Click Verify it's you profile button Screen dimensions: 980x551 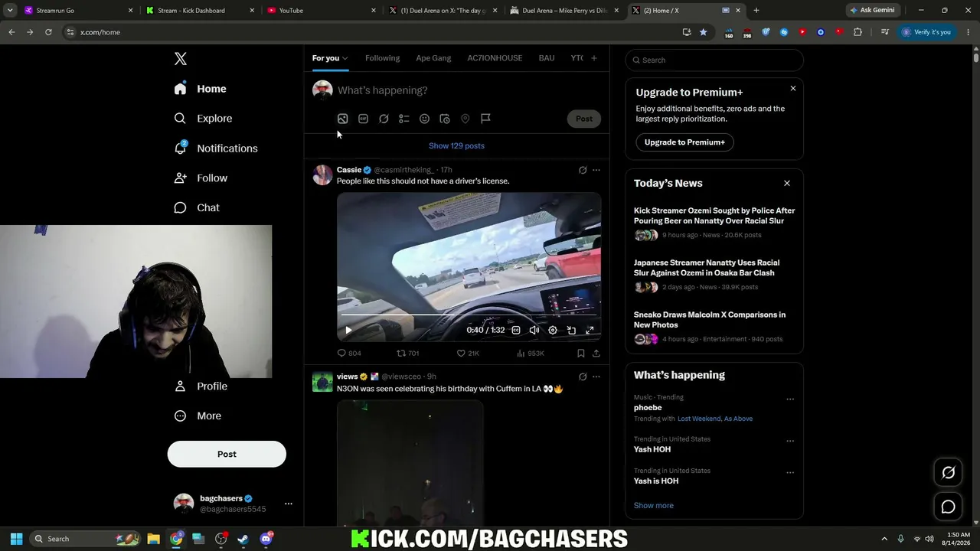pos(926,32)
